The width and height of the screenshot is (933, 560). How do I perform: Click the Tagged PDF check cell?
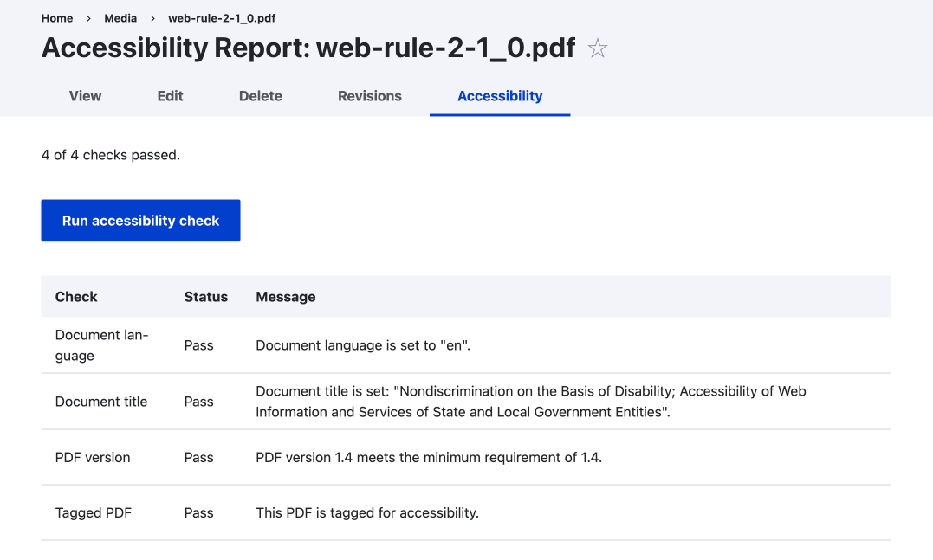point(94,513)
